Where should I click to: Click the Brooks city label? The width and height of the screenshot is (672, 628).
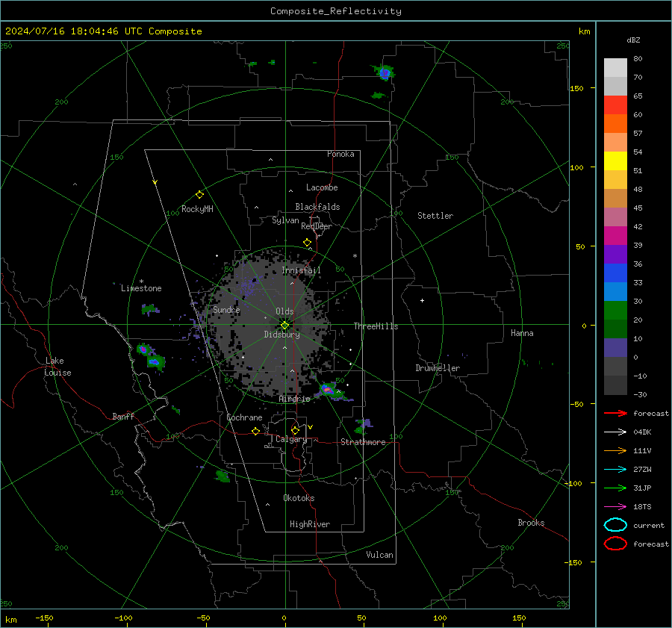point(531,523)
